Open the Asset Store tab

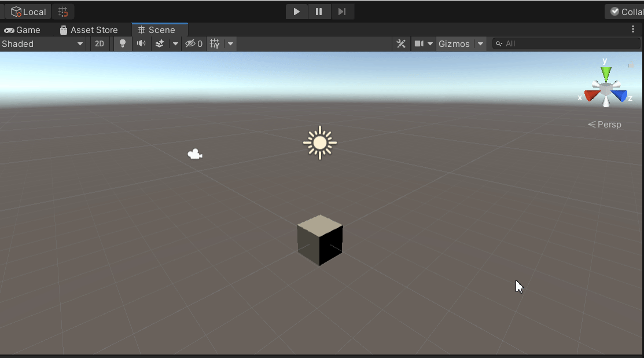(89, 30)
